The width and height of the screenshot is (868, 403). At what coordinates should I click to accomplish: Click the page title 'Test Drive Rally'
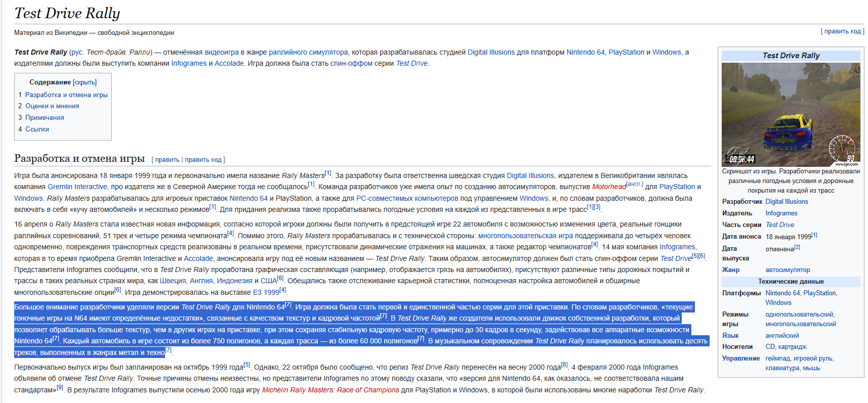coord(67,13)
